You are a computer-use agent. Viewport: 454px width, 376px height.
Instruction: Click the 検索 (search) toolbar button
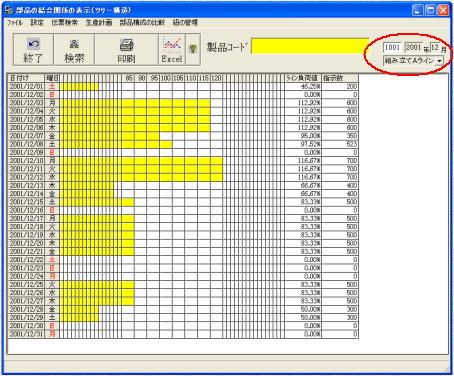tap(74, 49)
